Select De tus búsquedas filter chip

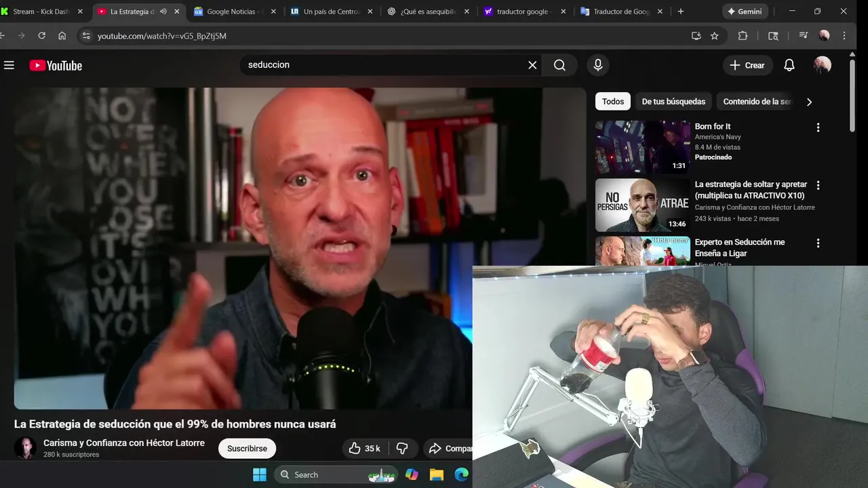click(673, 102)
